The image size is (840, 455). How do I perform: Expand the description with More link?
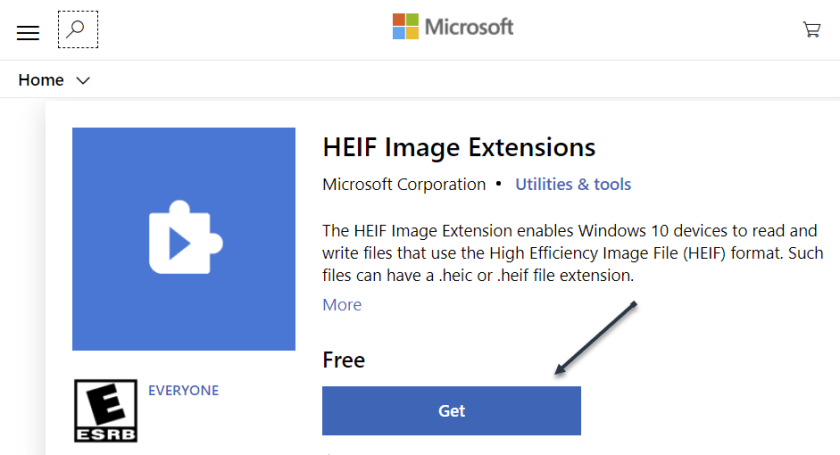(342, 305)
